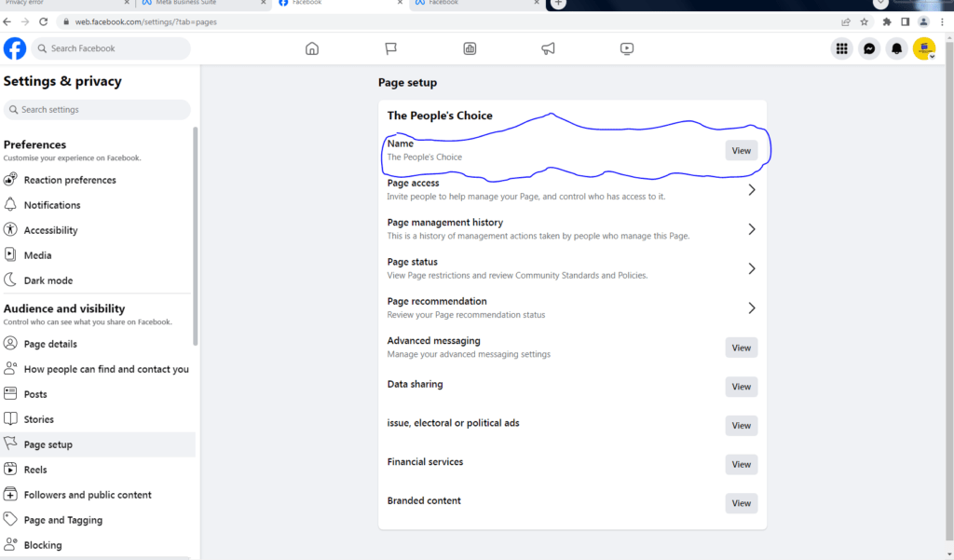Screen dimensions: 954x560
Task: Open the browser extensions puzzle icon
Action: click(x=887, y=22)
